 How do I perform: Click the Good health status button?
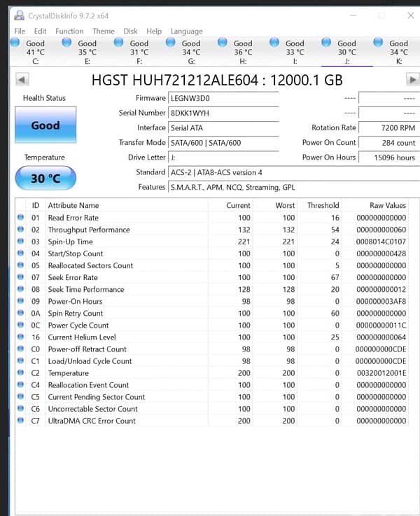tap(45, 125)
